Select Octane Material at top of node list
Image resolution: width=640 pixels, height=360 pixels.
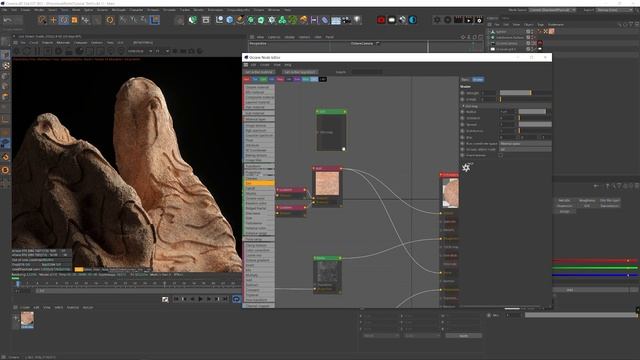point(260,87)
